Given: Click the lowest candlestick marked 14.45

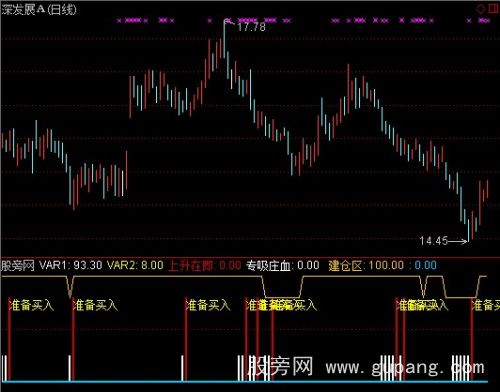Looking at the screenshot, I should pos(468,230).
